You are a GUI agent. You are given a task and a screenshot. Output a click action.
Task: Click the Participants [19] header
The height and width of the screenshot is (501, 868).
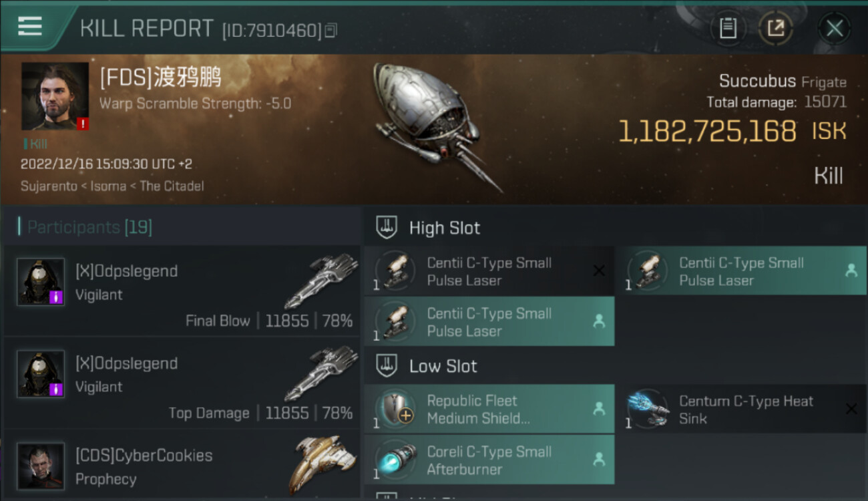click(89, 227)
